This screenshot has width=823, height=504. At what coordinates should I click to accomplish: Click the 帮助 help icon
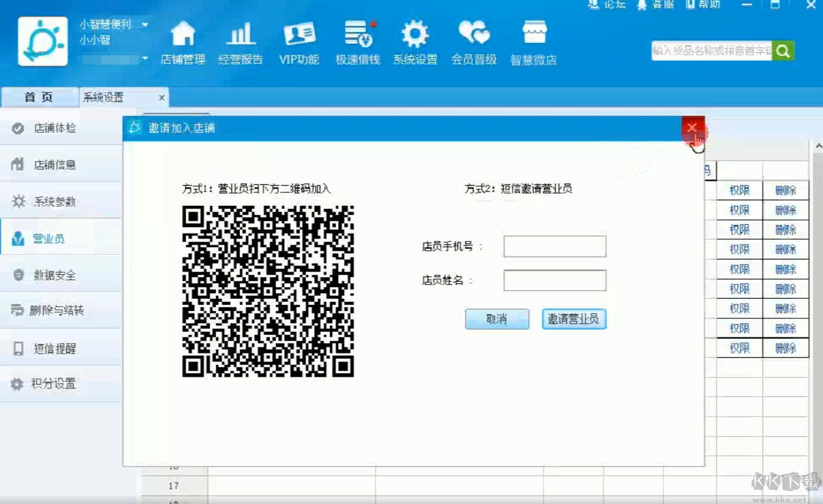point(701,5)
